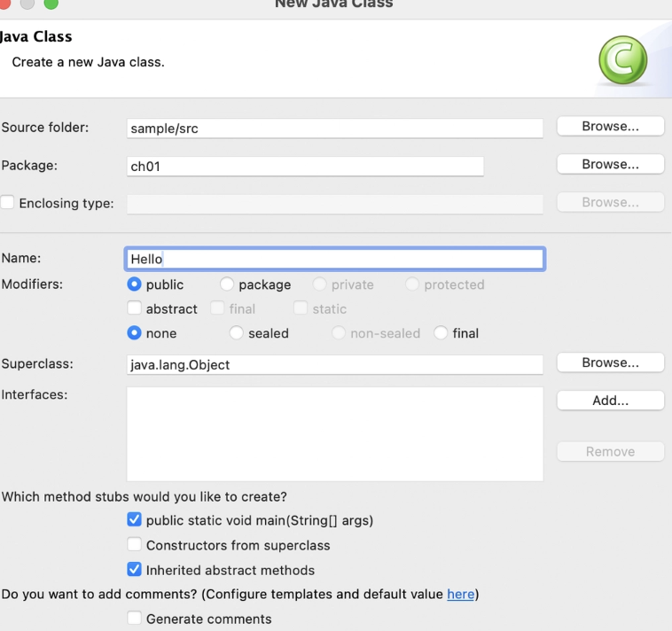Screen dimensions: 672x631
Task: Click the Source folder text field
Action: click(335, 129)
